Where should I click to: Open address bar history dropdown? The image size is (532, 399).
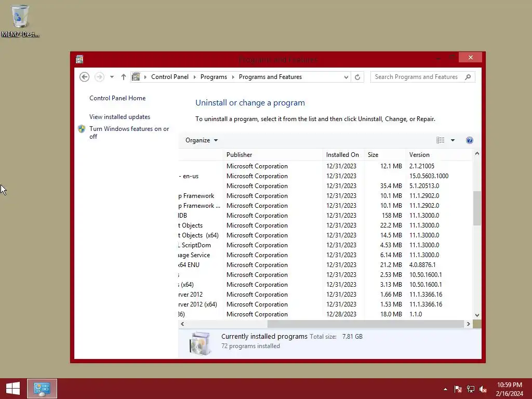coord(345,77)
